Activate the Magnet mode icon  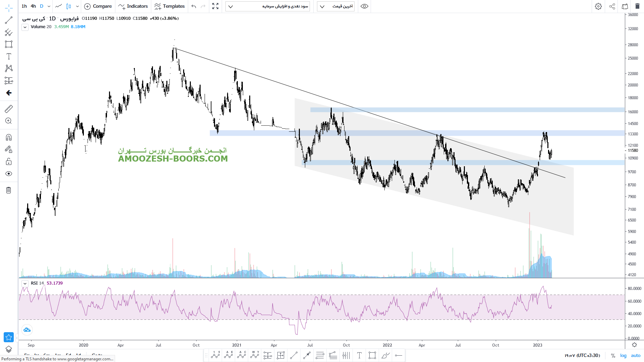pos(9,137)
